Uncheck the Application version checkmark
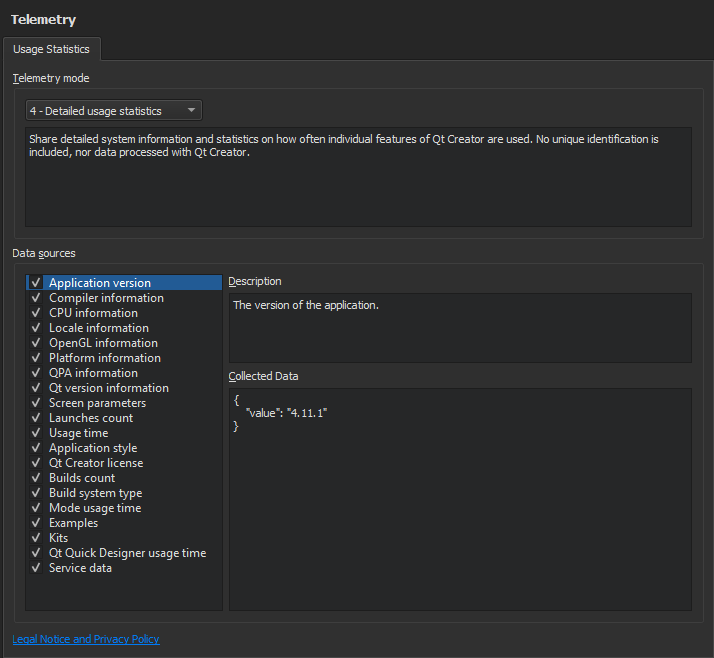 (x=35, y=283)
